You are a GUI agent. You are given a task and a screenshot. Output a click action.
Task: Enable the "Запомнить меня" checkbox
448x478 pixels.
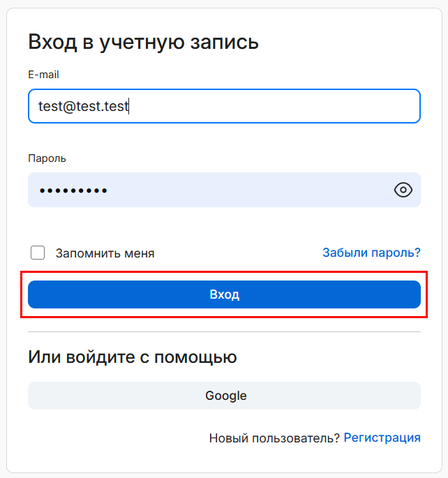coord(38,253)
